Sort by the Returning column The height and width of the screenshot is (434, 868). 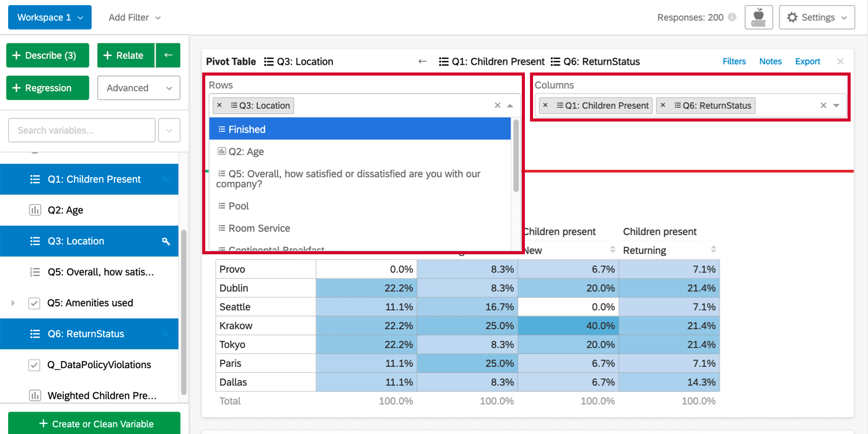pos(713,250)
